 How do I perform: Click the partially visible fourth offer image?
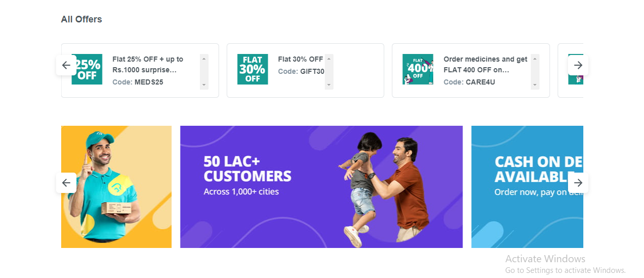(x=576, y=69)
